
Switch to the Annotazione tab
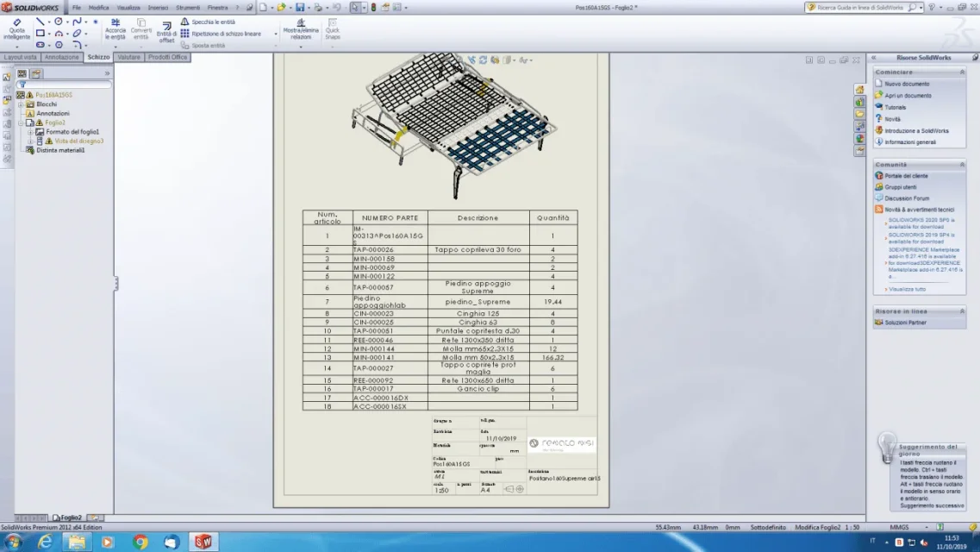tap(61, 57)
